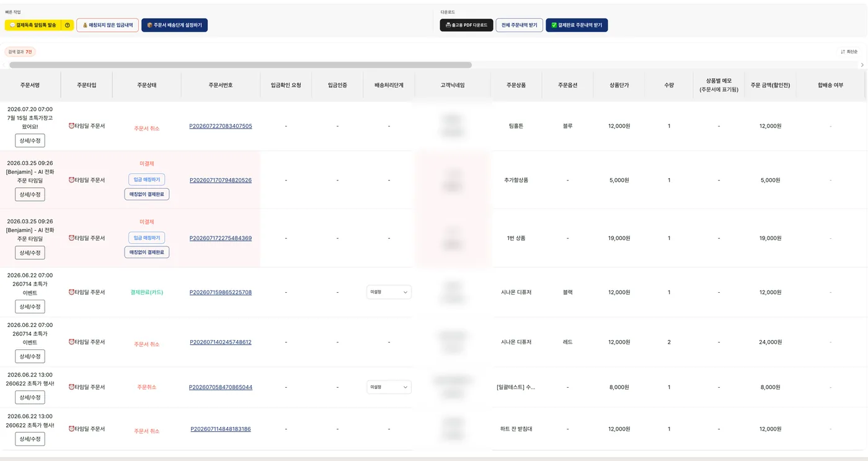Click 상세/수정 in the 1번 상품 row
Screen dimensions: 868x461
30,253
